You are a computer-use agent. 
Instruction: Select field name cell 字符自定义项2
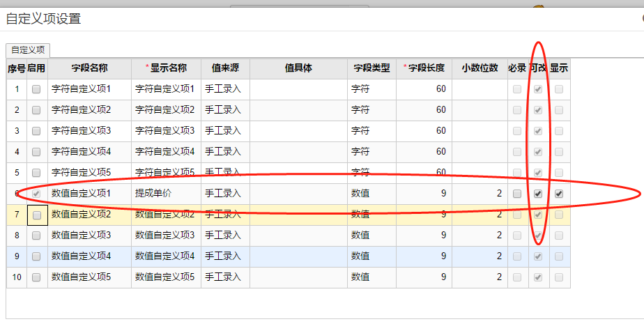89,110
